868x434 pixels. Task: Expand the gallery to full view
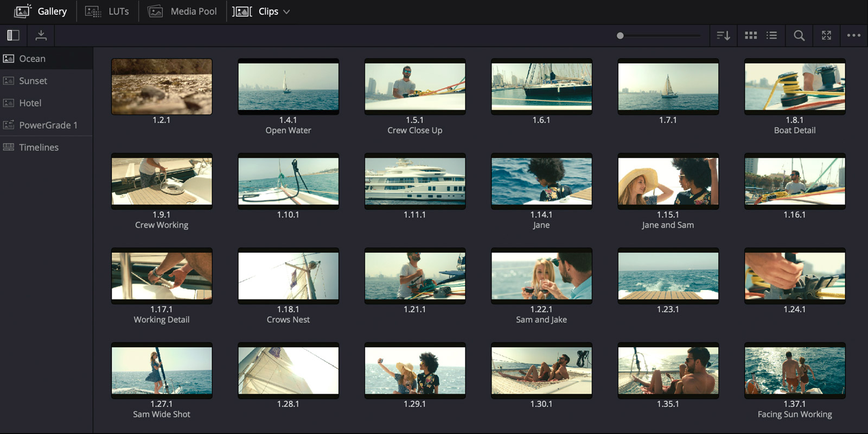(826, 35)
